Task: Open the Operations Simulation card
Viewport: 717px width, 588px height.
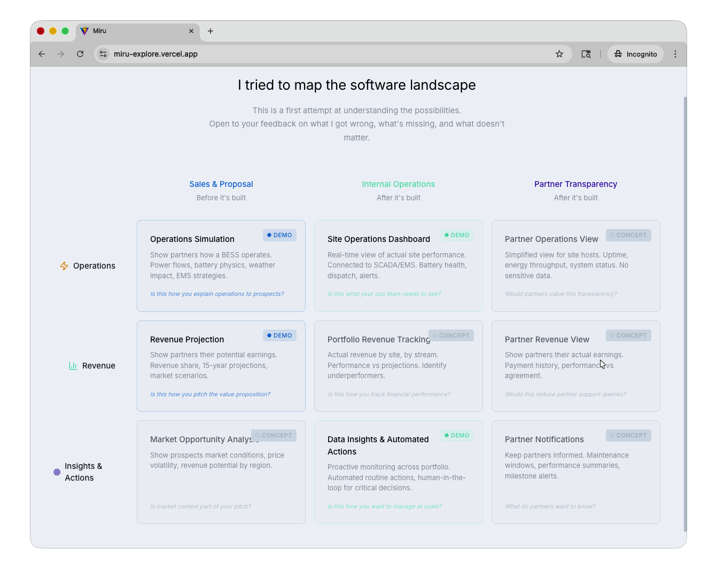Action: (221, 266)
